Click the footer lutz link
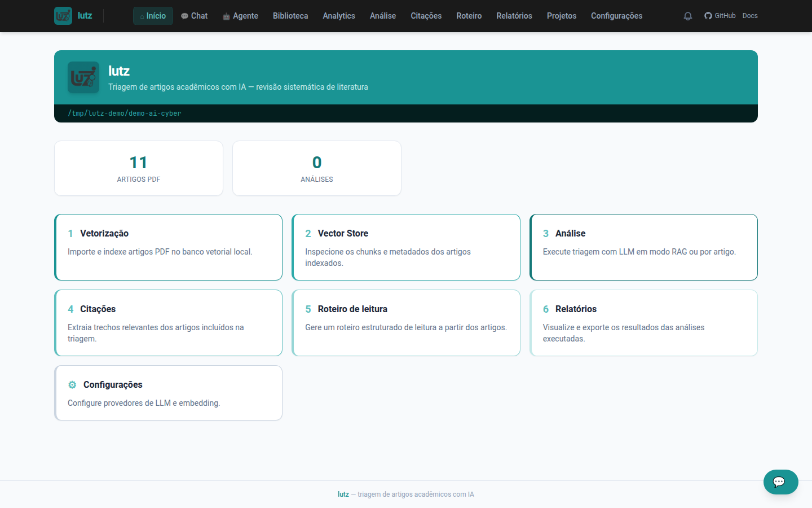 343,494
